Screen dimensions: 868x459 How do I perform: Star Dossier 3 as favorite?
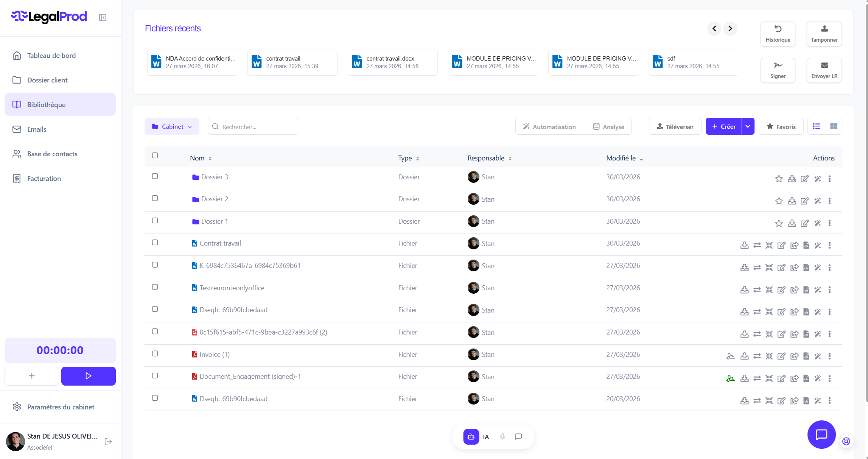778,179
